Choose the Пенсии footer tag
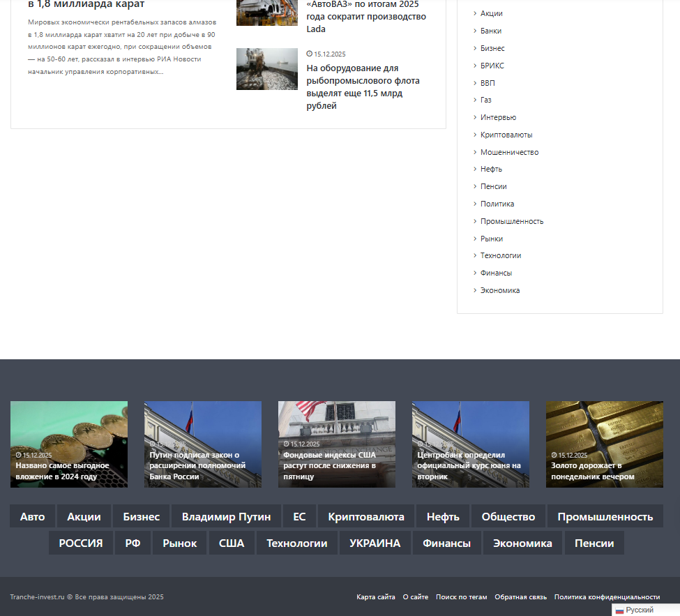 [594, 543]
